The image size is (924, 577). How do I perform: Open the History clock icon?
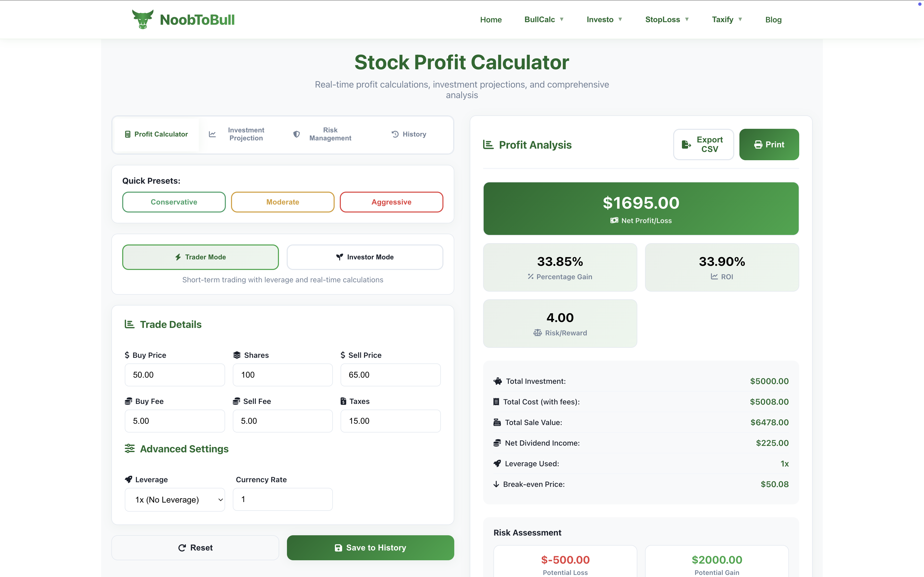click(x=395, y=134)
